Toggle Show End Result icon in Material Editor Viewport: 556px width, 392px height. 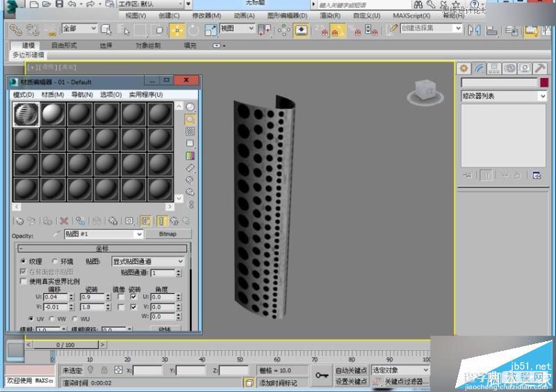tap(162, 221)
